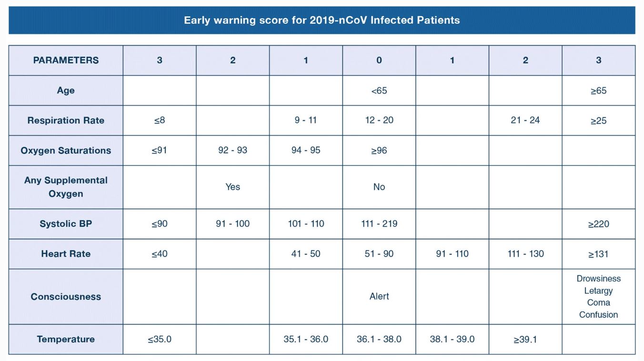Select the 38.1 - 39.0 temperature cell

tap(452, 339)
